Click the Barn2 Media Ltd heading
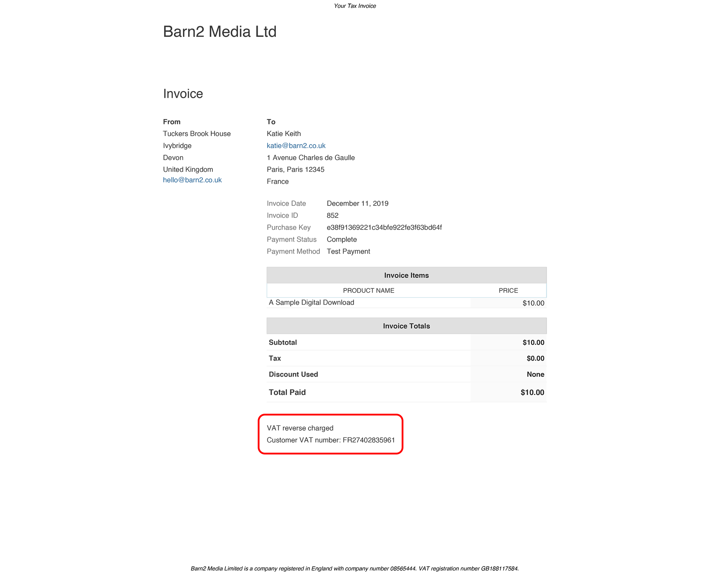 click(219, 32)
